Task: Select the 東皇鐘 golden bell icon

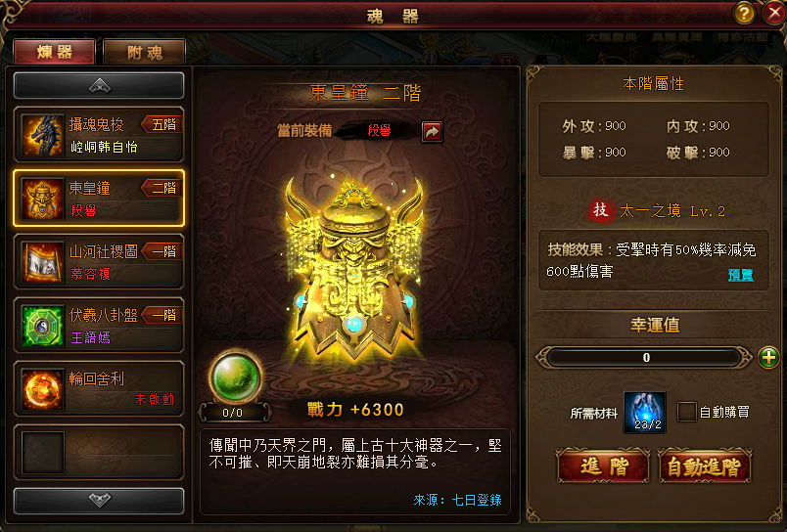Action: 43,199
